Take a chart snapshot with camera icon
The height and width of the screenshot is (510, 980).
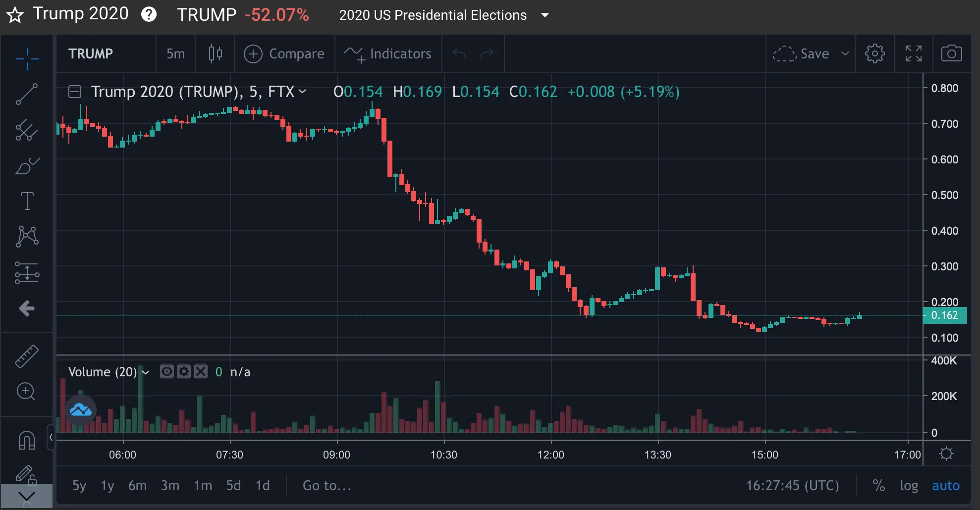(951, 53)
